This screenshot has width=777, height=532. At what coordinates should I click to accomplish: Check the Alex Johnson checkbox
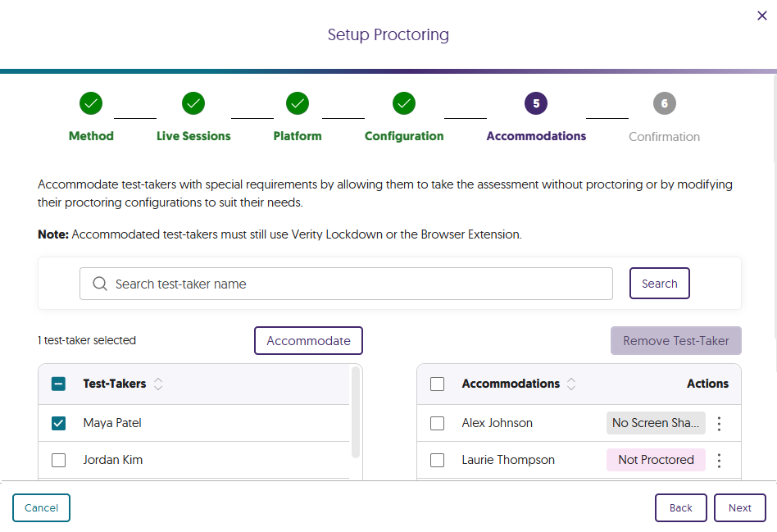point(437,423)
